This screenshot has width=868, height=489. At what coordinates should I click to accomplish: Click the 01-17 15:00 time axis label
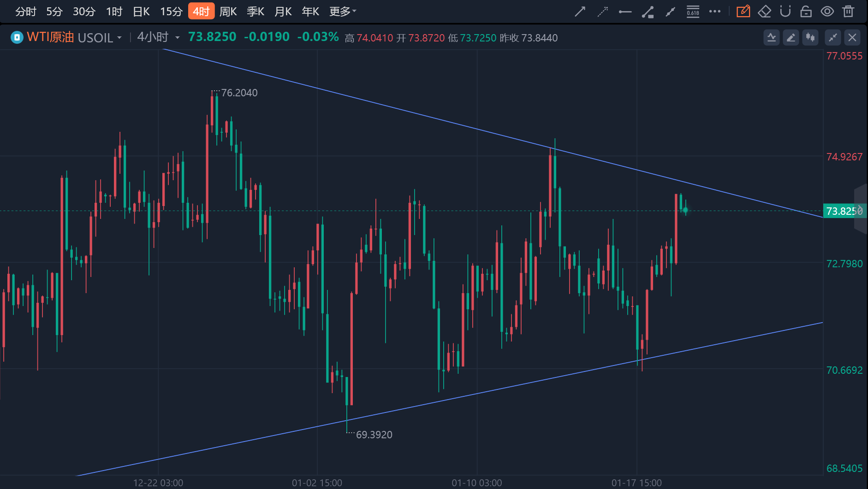pyautogui.click(x=636, y=483)
